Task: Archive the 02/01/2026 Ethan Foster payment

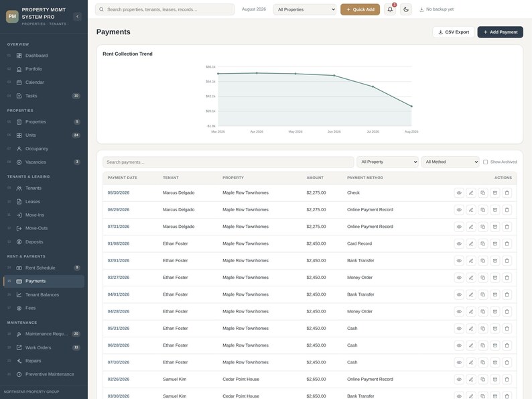Action: pos(495,261)
